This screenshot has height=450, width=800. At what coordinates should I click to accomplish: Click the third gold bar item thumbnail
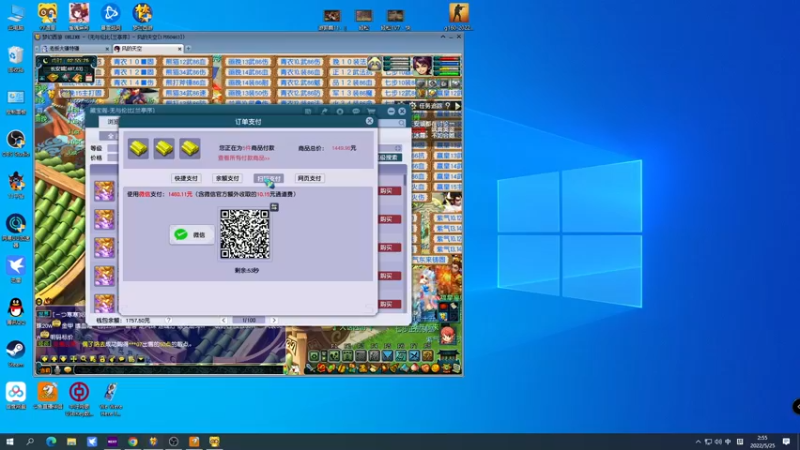click(x=189, y=148)
